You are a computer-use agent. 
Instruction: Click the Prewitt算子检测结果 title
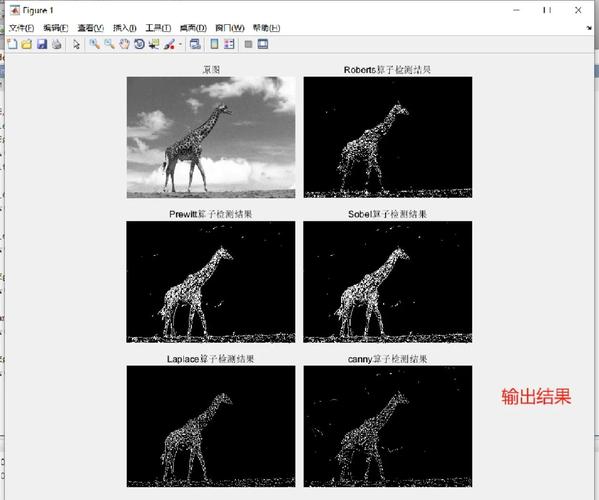[x=210, y=214]
